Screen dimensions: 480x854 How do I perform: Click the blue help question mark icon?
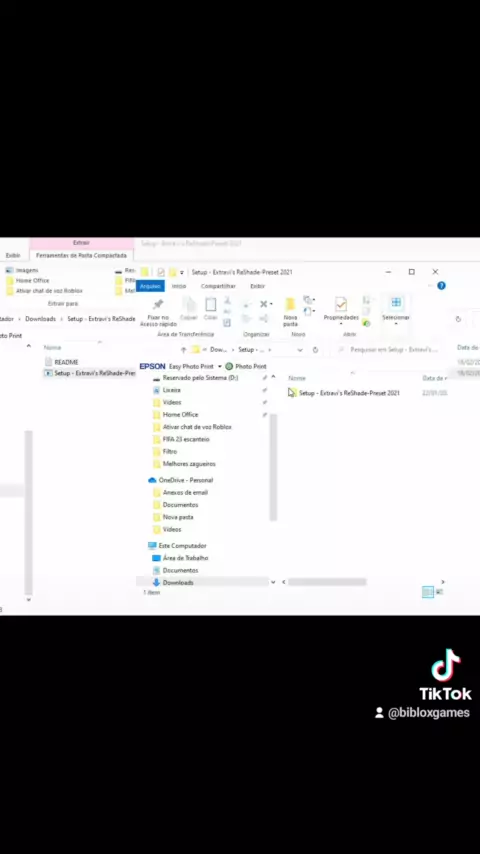[441, 285]
